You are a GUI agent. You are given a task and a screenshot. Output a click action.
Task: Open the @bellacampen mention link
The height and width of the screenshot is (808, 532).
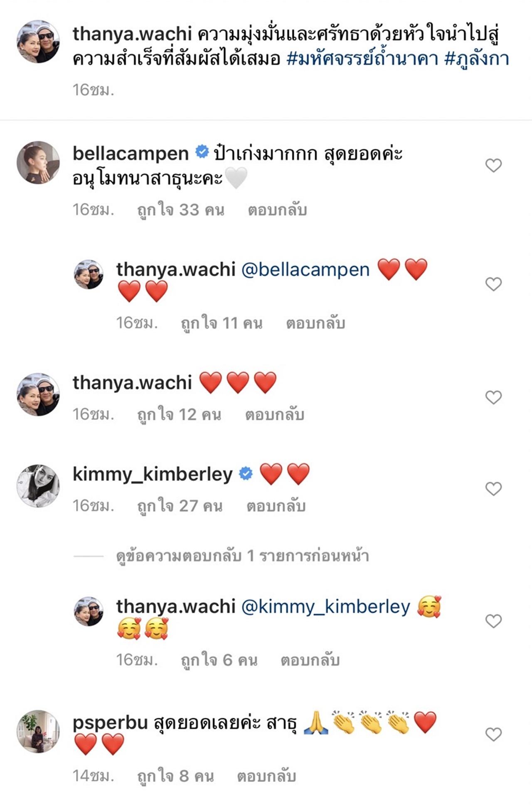305,269
